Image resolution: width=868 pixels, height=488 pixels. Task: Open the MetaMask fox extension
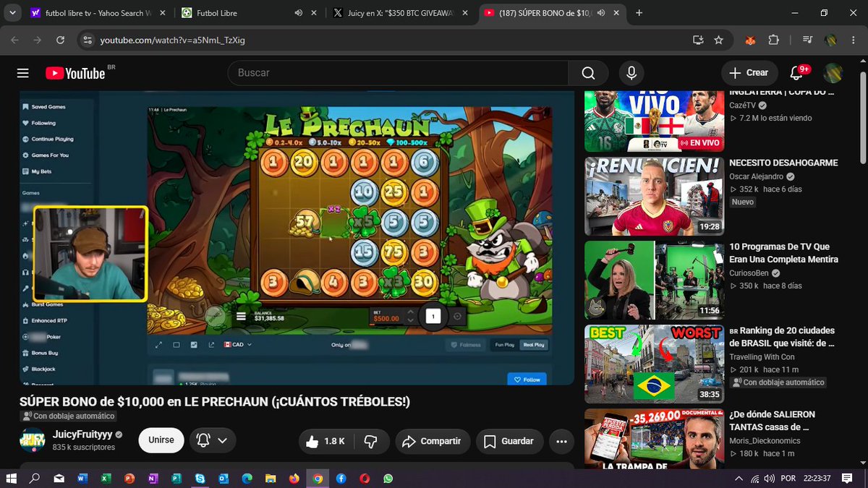point(751,40)
